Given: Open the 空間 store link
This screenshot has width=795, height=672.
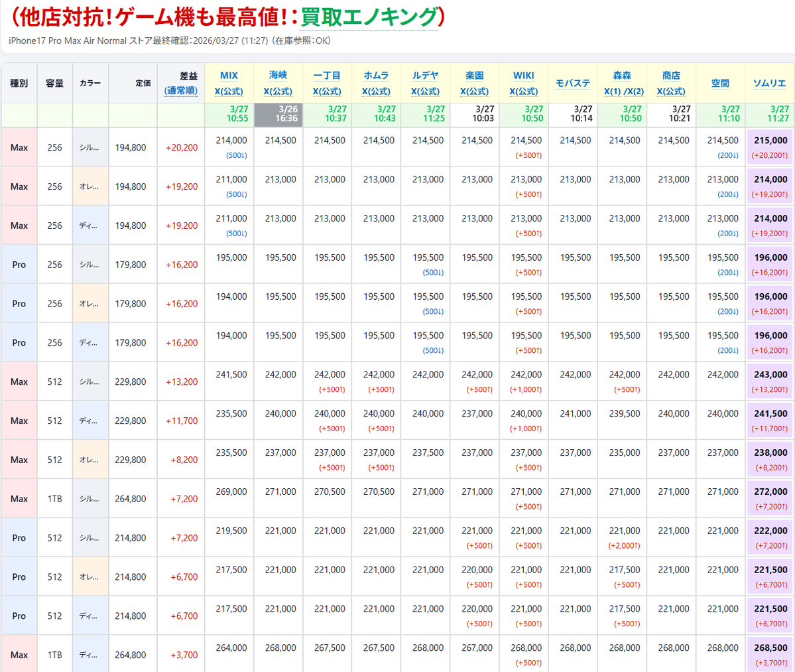Looking at the screenshot, I should [720, 83].
